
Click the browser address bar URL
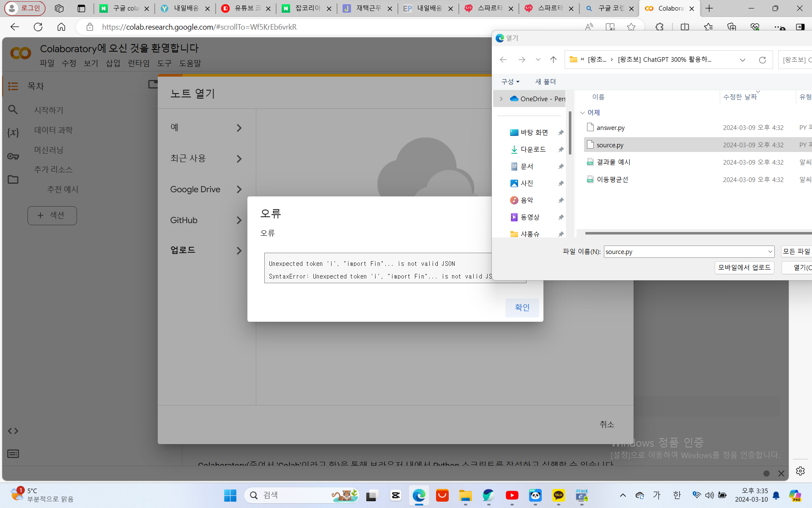tap(199, 27)
